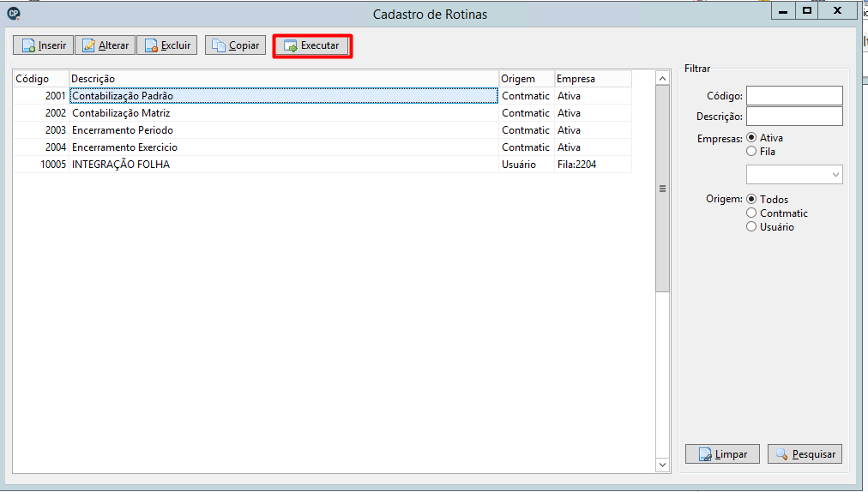Focus the Código filter input field

(x=794, y=95)
